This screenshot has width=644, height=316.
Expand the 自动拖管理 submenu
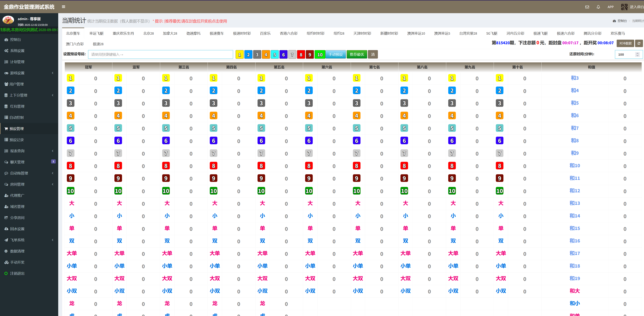pos(29,173)
